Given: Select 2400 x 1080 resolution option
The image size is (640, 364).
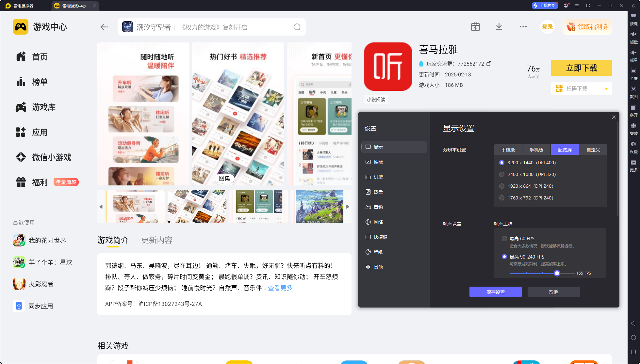Looking at the screenshot, I should click(x=502, y=174).
